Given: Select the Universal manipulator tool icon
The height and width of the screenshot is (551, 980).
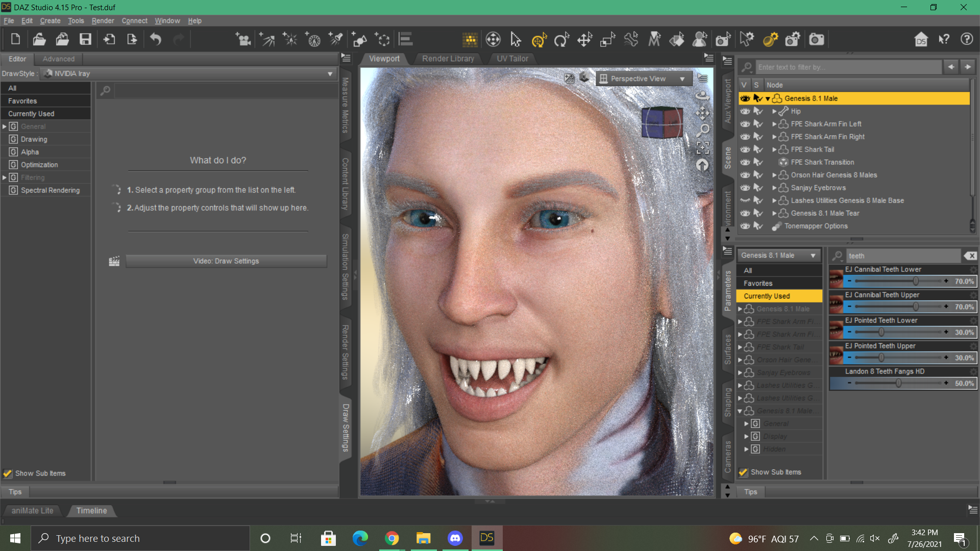Looking at the screenshot, I should coord(538,39).
